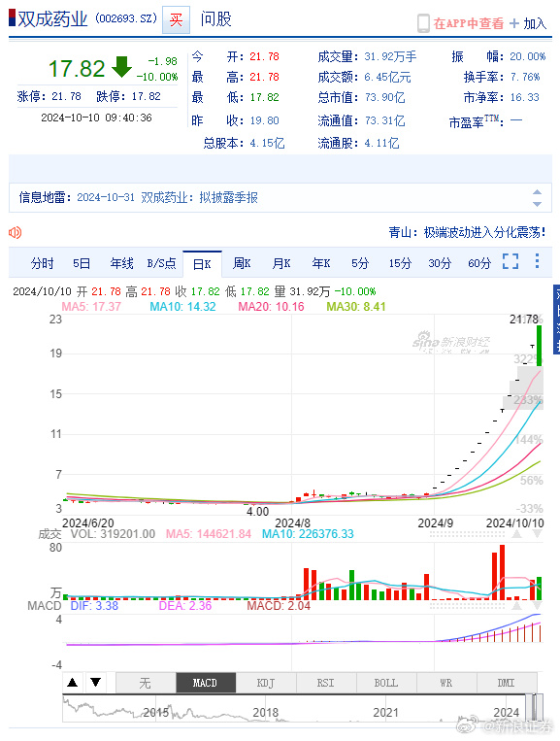Click the 2015 point on history timeline
The height and width of the screenshot is (741, 560).
pos(156,712)
